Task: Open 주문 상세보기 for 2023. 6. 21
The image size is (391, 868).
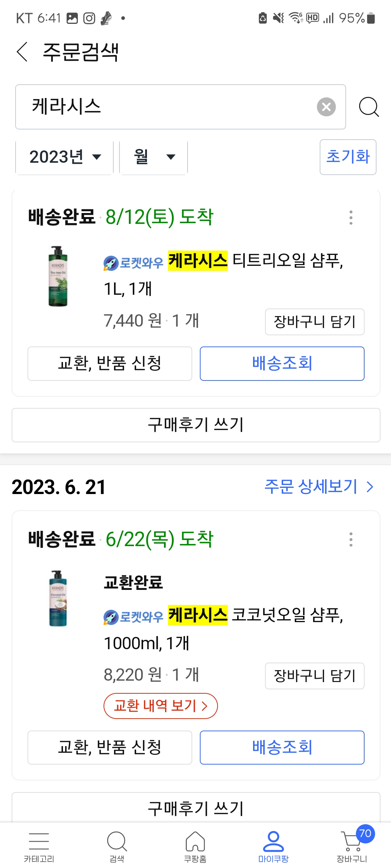Action: point(319,487)
